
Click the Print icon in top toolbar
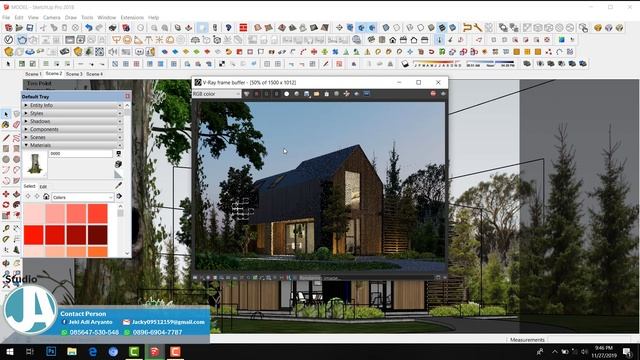pyautogui.click(x=113, y=28)
